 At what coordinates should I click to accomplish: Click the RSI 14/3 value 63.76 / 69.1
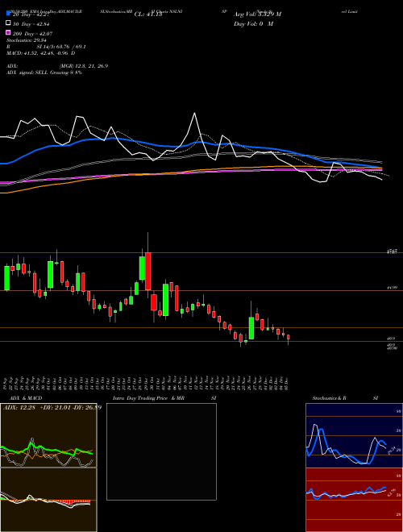(61, 47)
